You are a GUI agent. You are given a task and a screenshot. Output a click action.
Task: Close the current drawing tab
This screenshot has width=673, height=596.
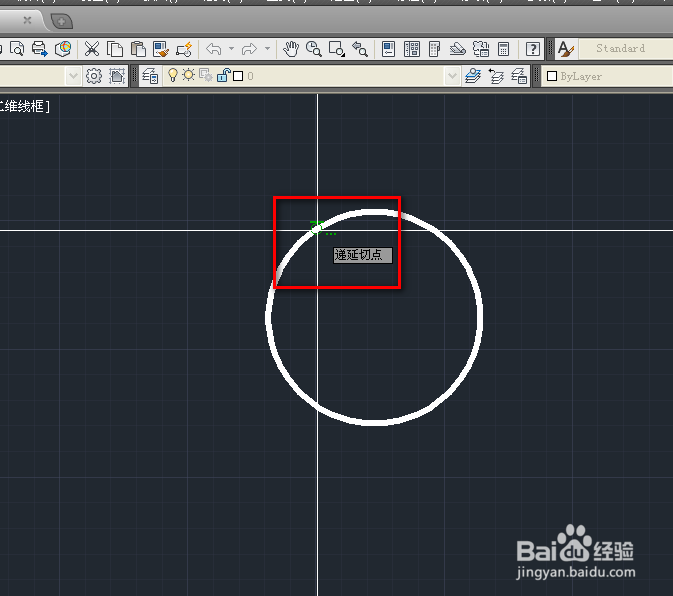click(27, 20)
